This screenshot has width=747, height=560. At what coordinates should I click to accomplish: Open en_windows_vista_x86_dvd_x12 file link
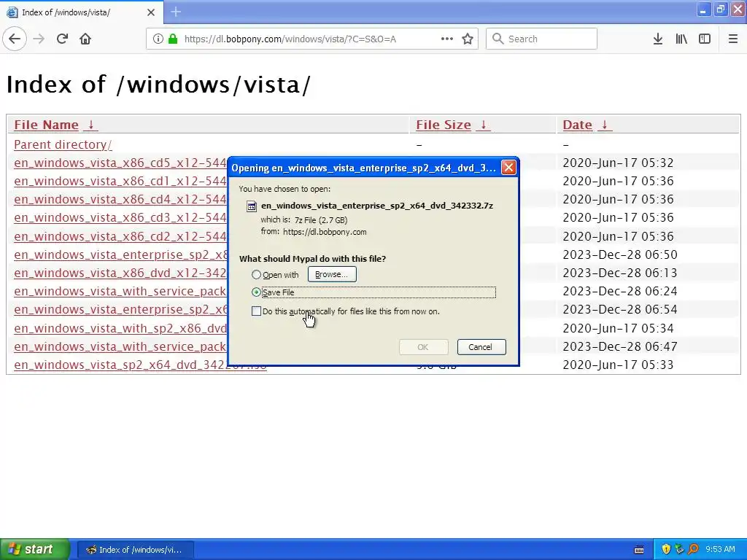point(120,273)
